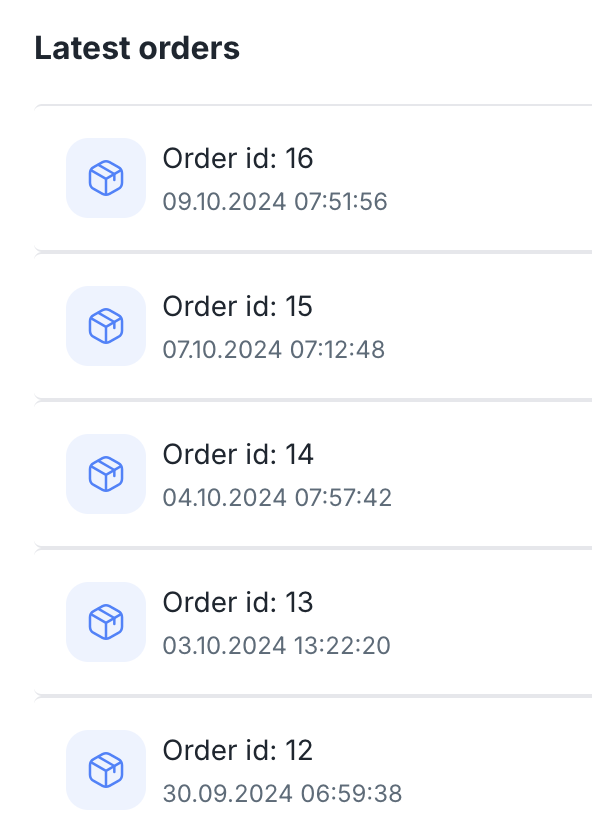
Task: Click the Latest orders heading
Action: click(x=137, y=48)
